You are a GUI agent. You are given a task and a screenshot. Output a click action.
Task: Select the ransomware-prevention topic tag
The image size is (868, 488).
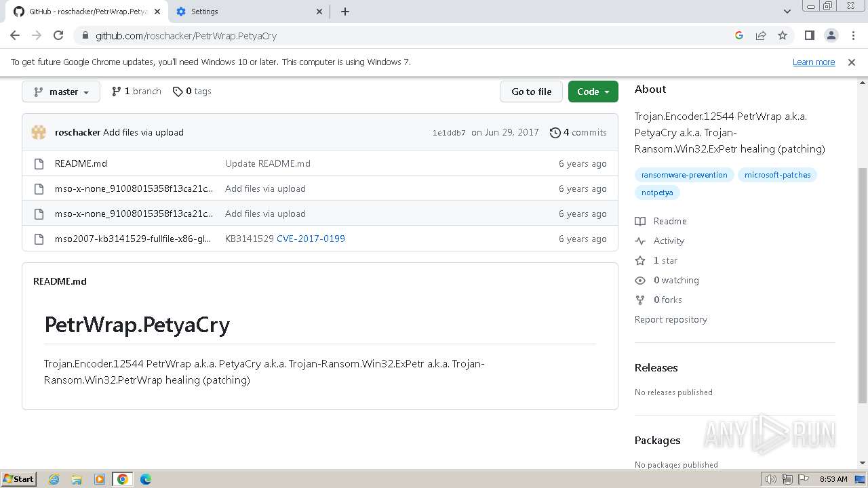[x=684, y=175]
